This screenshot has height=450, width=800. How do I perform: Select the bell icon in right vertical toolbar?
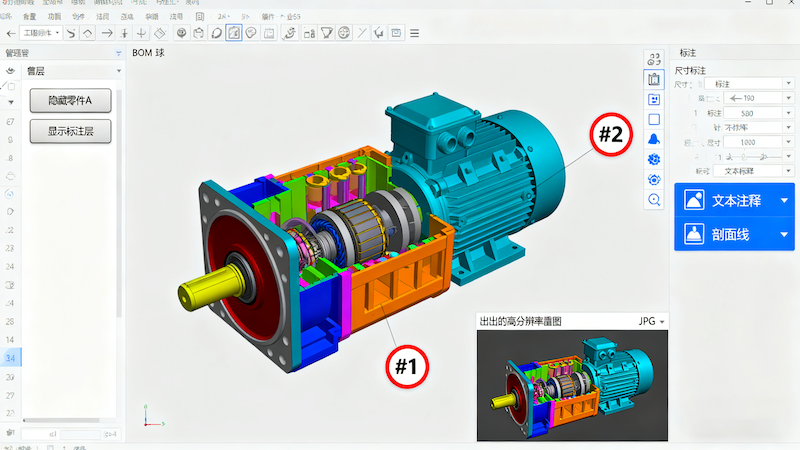click(654, 139)
